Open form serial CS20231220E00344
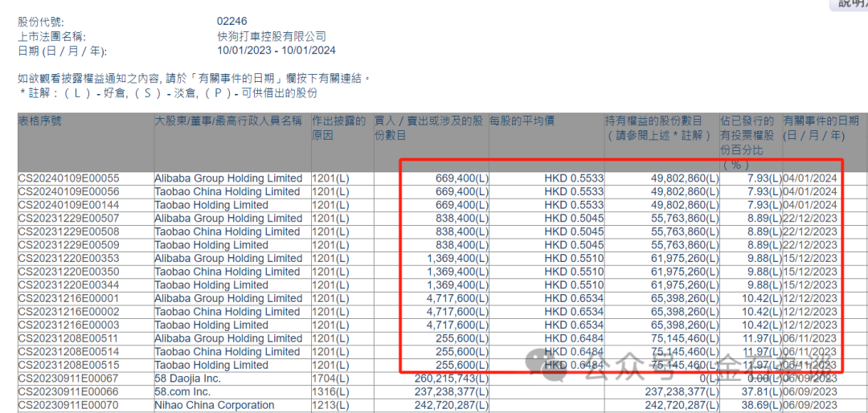Screen dimensions: 868x413 pos(69,285)
